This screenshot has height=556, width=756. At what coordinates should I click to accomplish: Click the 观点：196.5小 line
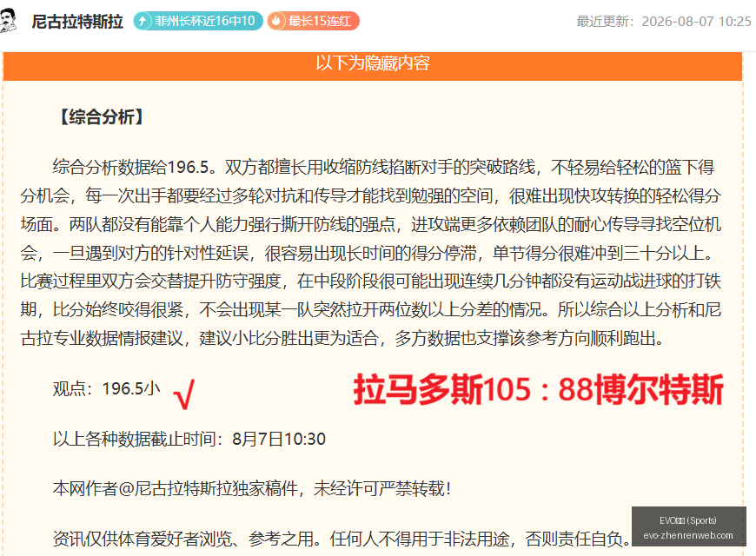[x=107, y=388]
